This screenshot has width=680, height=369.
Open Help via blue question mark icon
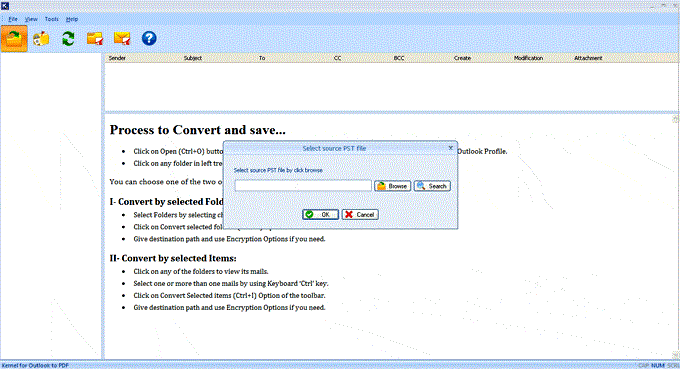click(x=149, y=39)
